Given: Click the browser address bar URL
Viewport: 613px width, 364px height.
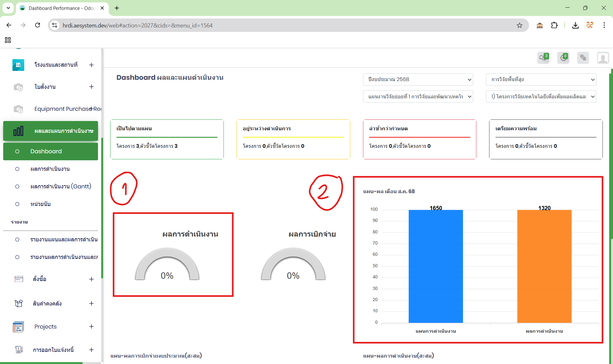Looking at the screenshot, I should click(x=137, y=25).
